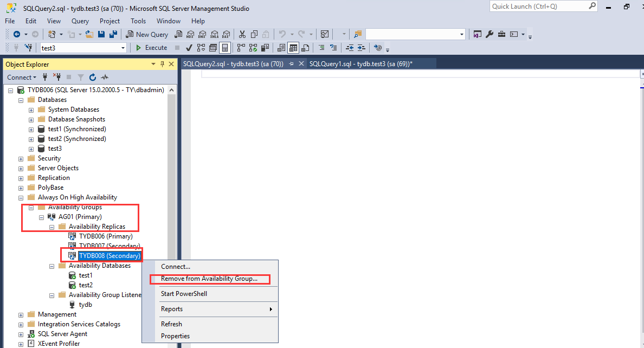Click the Cut scissors icon
Screen dimensions: 644x348
242,35
